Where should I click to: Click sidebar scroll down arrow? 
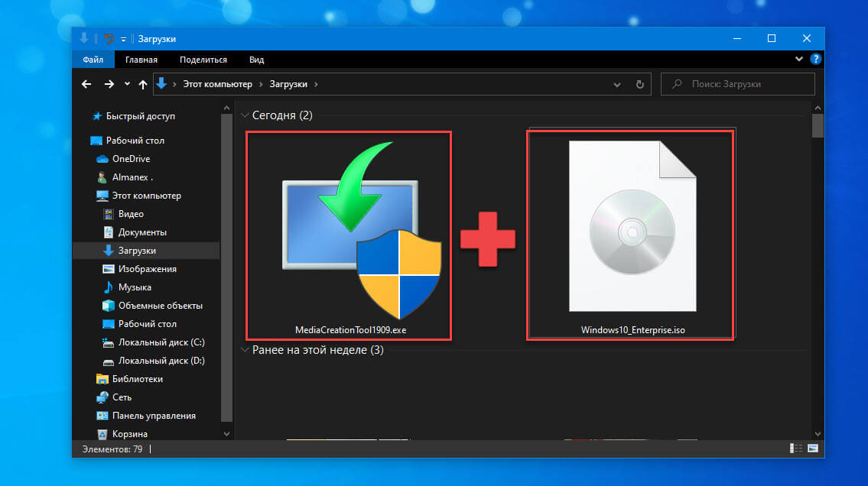(226, 434)
